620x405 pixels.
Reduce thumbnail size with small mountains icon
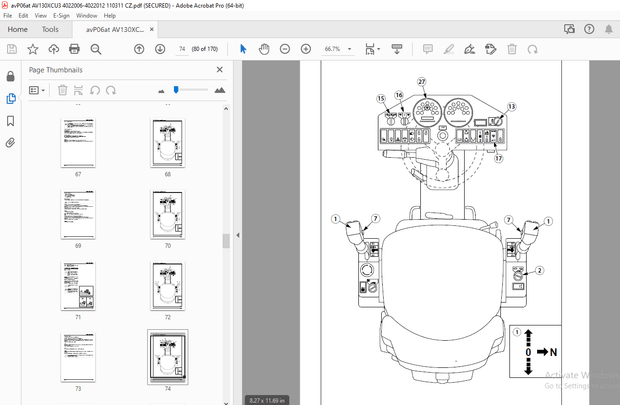[x=161, y=91]
